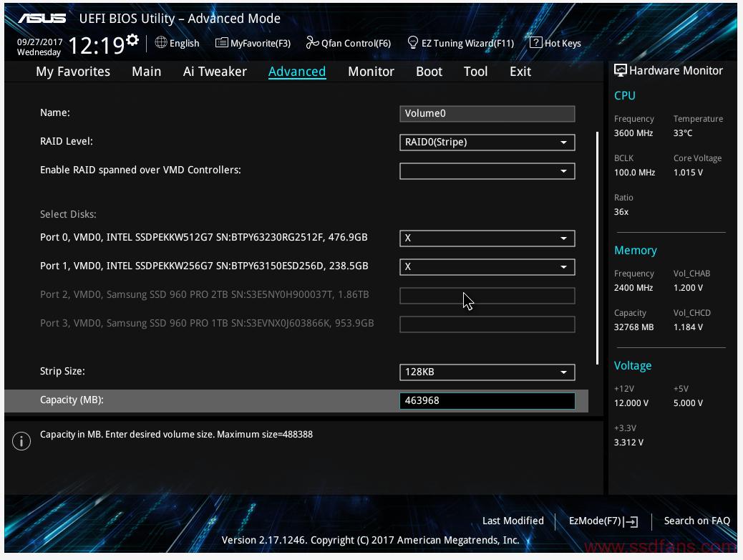Click the Port 0 INTEL SSDPEKKW512G7 label
The image size is (743, 560).
[x=204, y=237]
